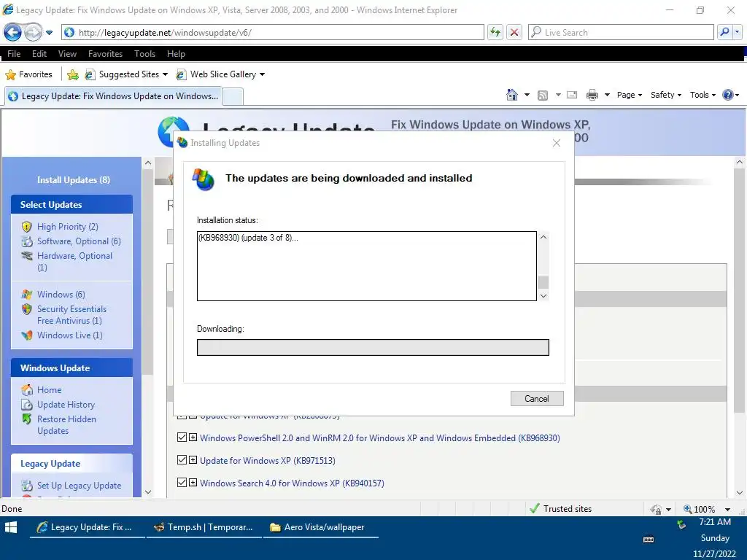
Task: Click the Read Mail icon
Action: [x=572, y=95]
